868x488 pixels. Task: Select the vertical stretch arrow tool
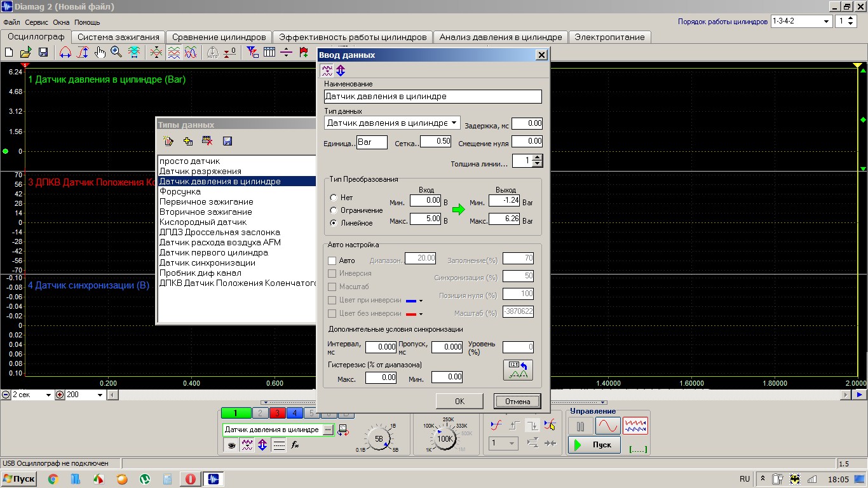(83, 52)
